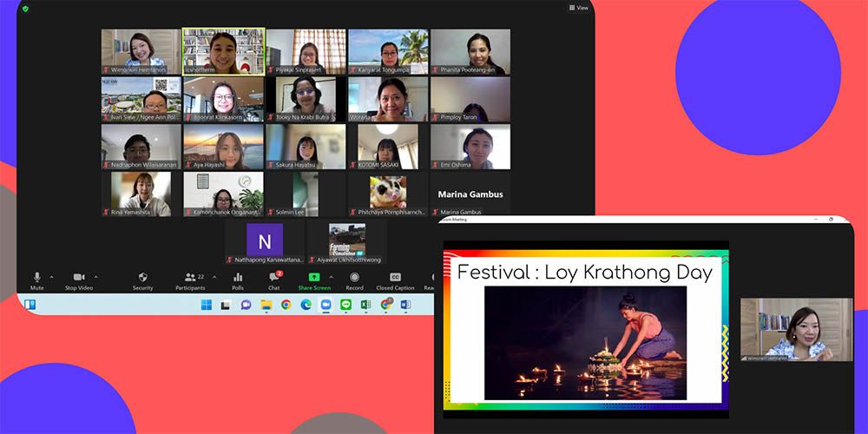
Task: Open Chrome icon with the notification badge
Action: [x=386, y=304]
